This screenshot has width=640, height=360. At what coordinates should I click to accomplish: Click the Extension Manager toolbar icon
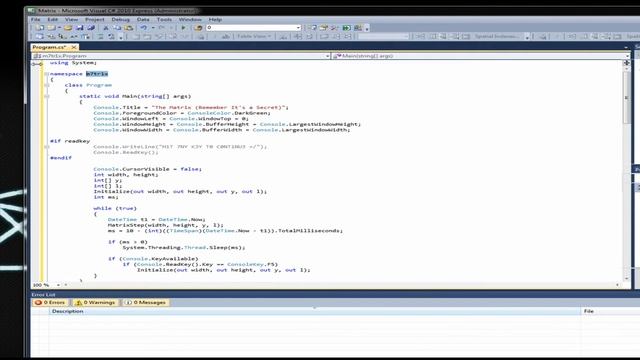click(x=358, y=28)
